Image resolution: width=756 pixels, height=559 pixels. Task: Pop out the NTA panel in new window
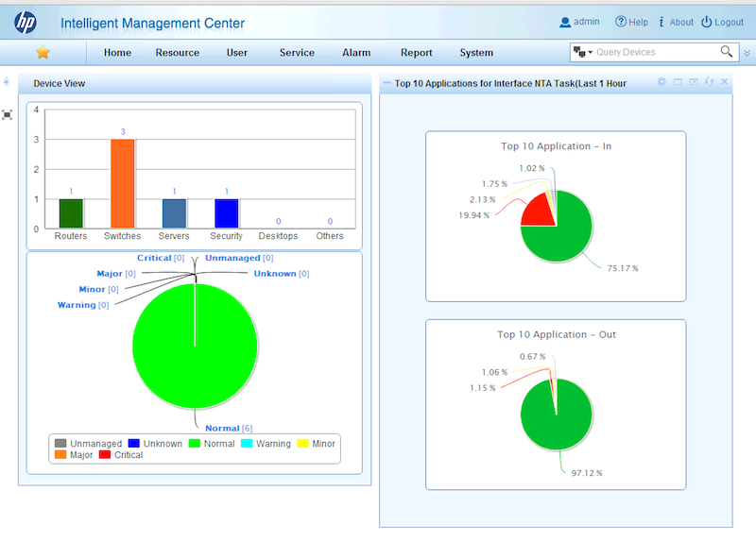coord(694,82)
